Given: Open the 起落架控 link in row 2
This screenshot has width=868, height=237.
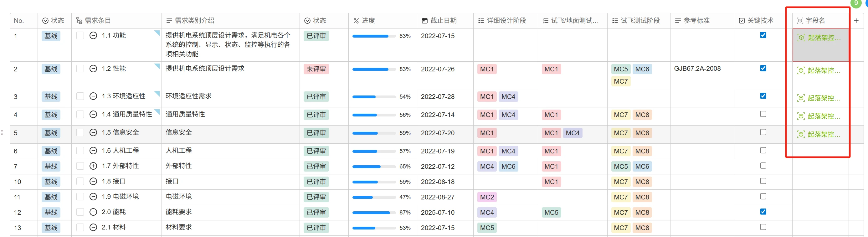Looking at the screenshot, I should tap(824, 70).
